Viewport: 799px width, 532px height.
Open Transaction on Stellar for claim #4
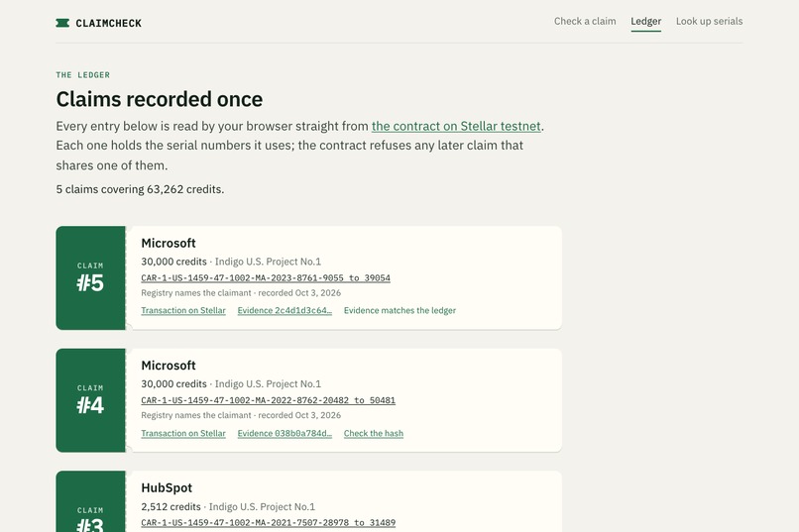(x=183, y=433)
